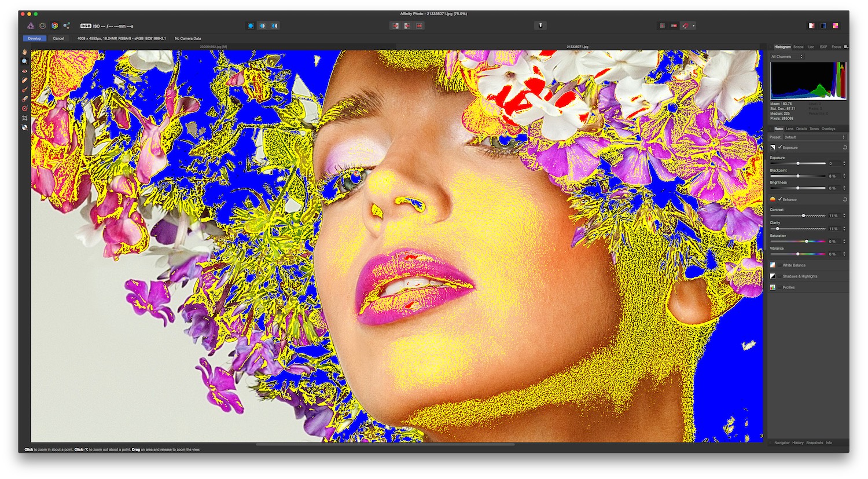Screen dimensions: 868x479
Task: Click the Clarity stepper arrows
Action: pos(844,229)
